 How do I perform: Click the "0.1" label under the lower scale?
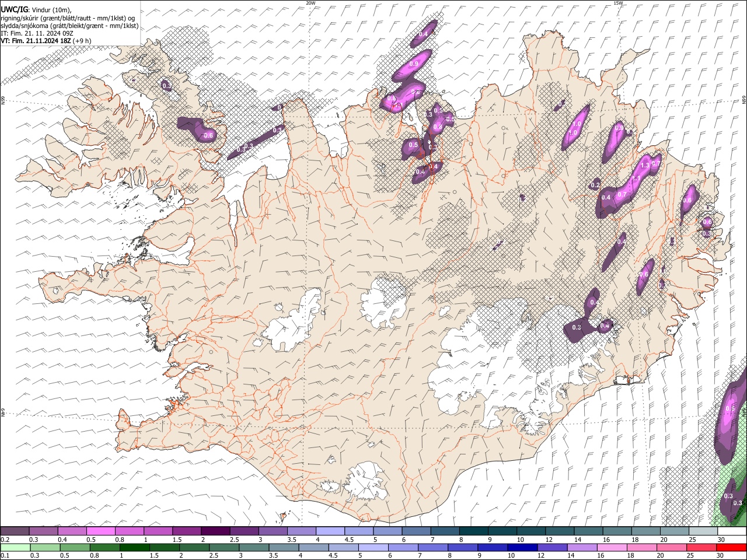[5, 556]
